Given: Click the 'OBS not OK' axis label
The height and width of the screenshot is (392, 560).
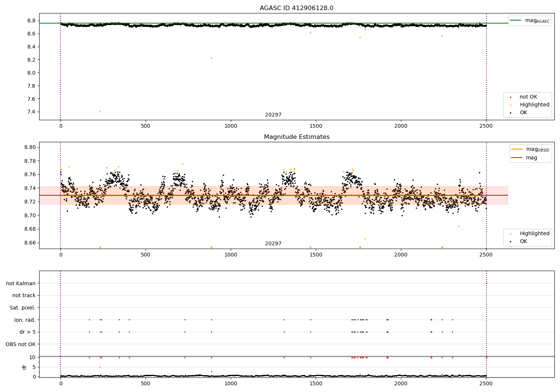Looking at the screenshot, I should [x=21, y=344].
